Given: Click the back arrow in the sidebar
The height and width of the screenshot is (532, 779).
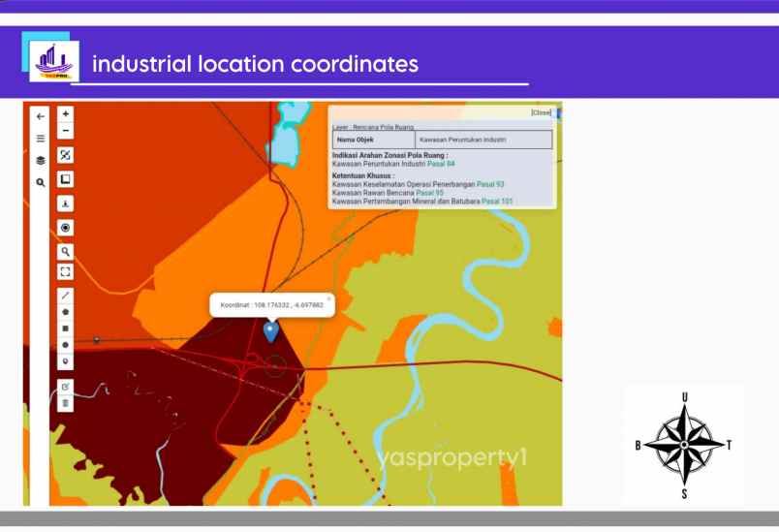Looking at the screenshot, I should (x=41, y=116).
